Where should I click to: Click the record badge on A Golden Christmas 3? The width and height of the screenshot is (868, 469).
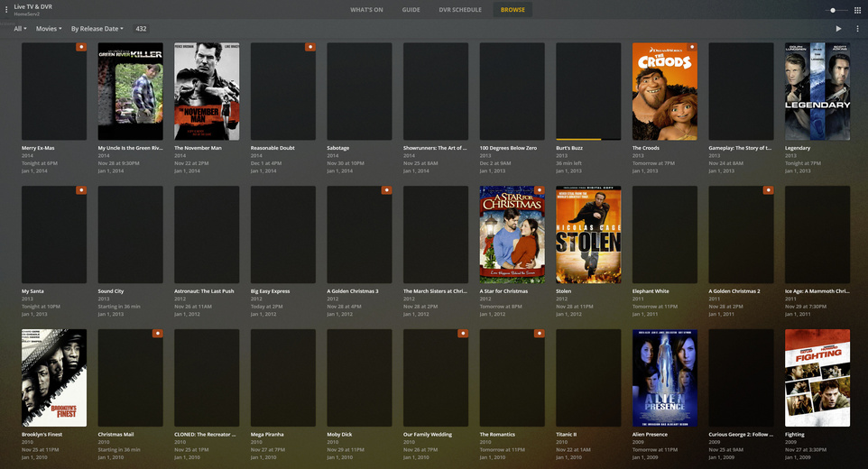click(387, 190)
